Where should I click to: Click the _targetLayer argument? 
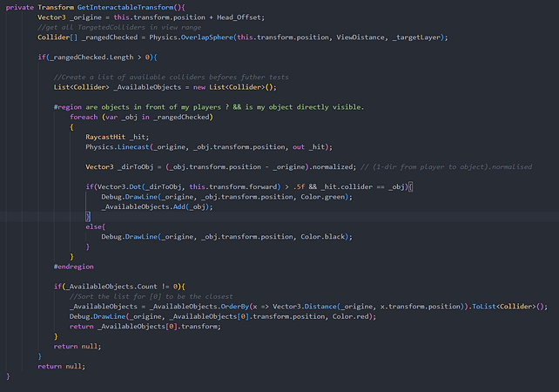click(416, 37)
